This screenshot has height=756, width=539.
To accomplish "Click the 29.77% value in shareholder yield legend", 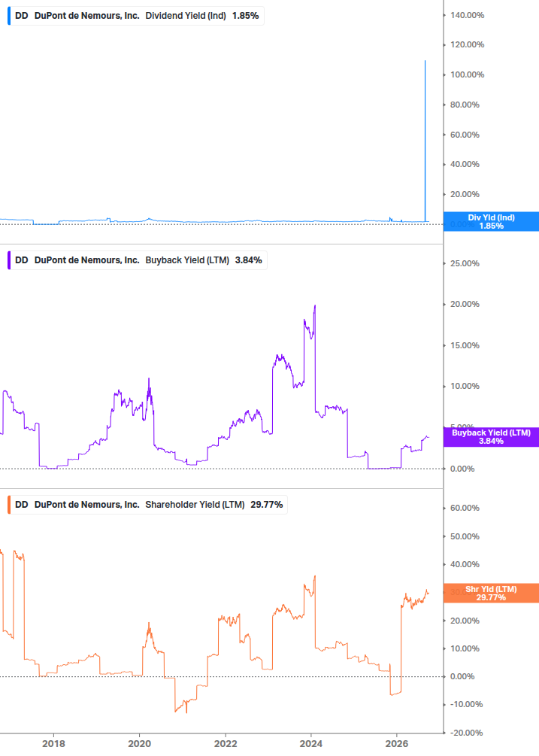I will click(266, 504).
